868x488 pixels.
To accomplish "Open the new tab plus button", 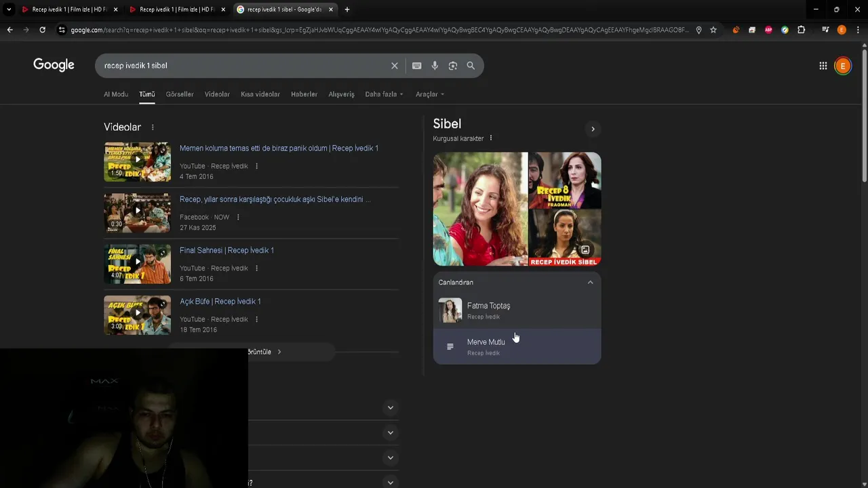I will [347, 9].
